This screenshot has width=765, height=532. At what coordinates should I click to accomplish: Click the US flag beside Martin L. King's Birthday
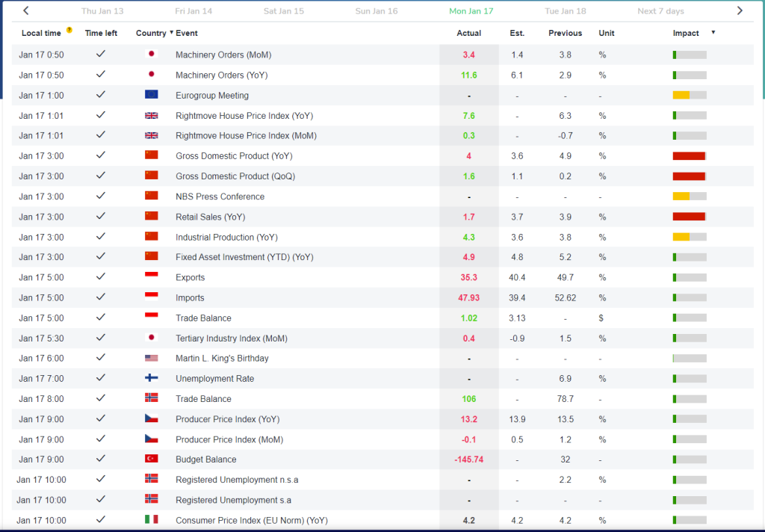tap(151, 358)
